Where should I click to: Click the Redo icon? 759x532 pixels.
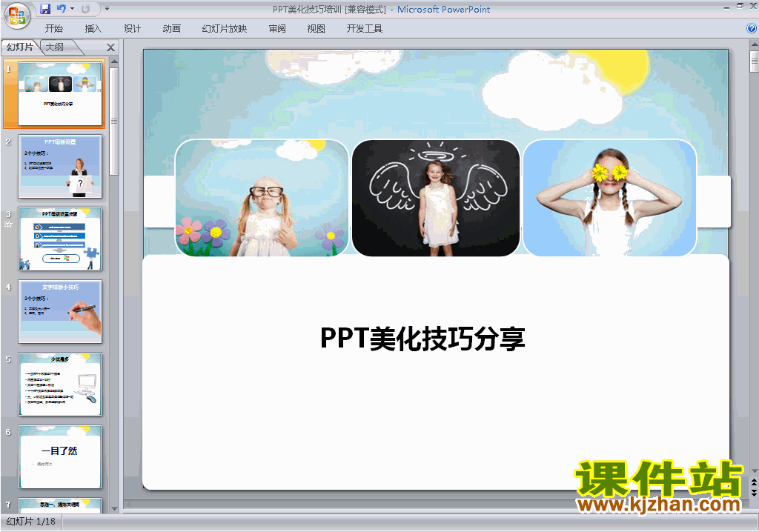click(86, 8)
